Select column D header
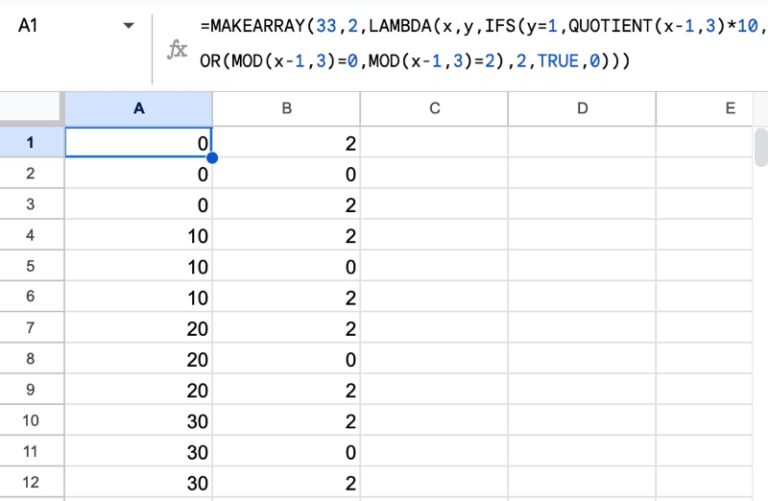Viewport: 768px width, 501px height. pos(582,108)
